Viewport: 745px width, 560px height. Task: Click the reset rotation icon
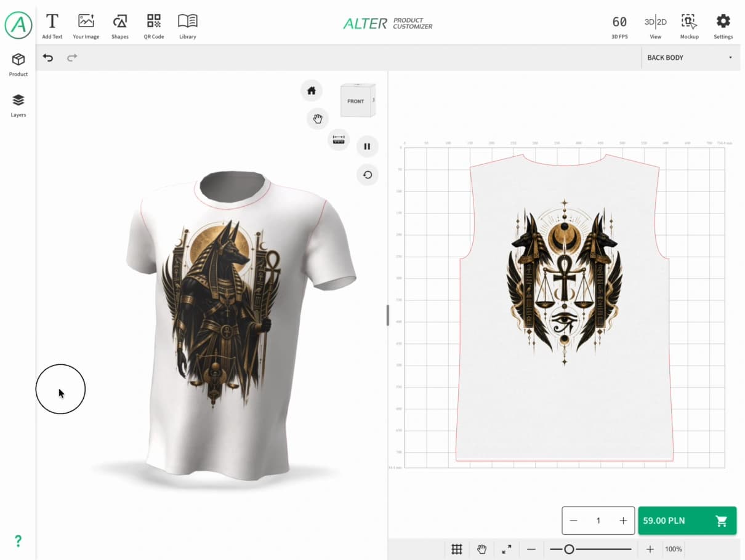click(x=368, y=175)
